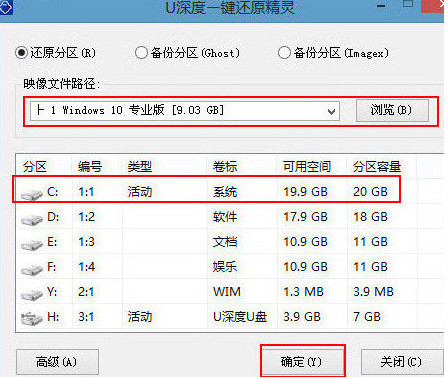Click partition number 1:3
The height and width of the screenshot is (379, 448).
(x=86, y=242)
